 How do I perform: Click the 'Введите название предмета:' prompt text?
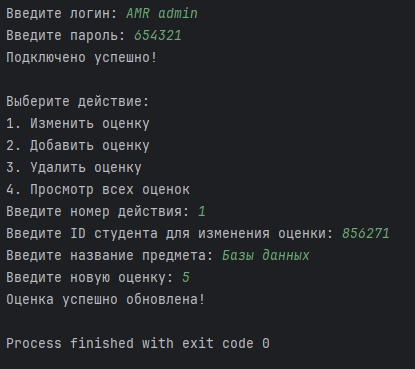point(110,255)
